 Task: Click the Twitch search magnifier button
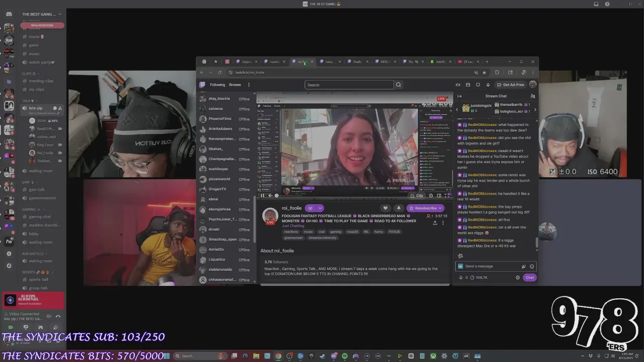point(398,84)
